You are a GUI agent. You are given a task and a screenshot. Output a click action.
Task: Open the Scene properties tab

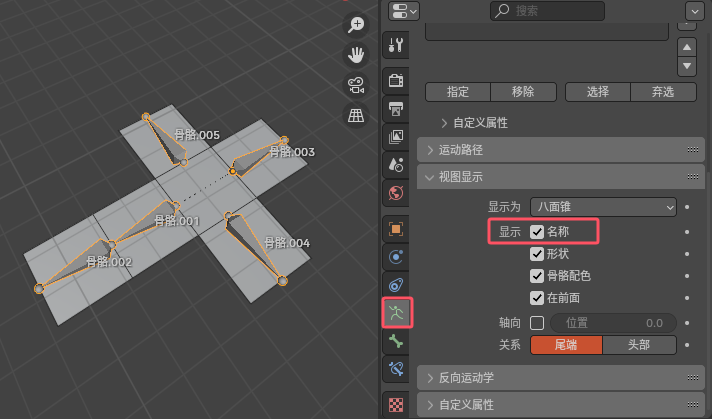click(396, 165)
